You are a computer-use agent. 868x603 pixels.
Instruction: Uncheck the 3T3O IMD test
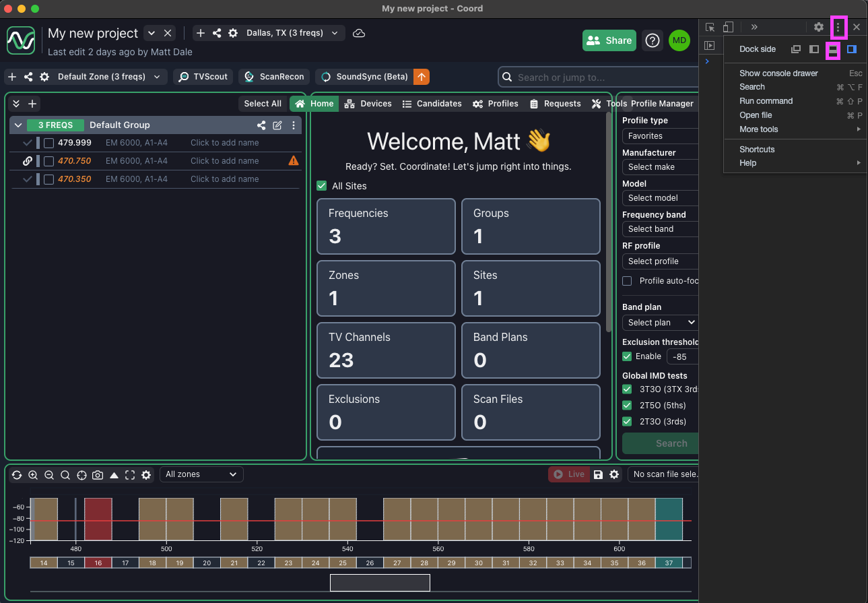(627, 389)
